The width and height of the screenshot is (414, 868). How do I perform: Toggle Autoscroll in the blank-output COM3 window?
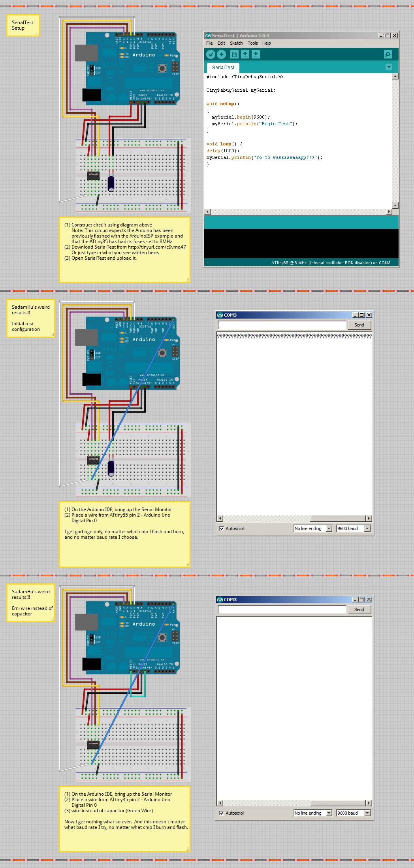(222, 813)
